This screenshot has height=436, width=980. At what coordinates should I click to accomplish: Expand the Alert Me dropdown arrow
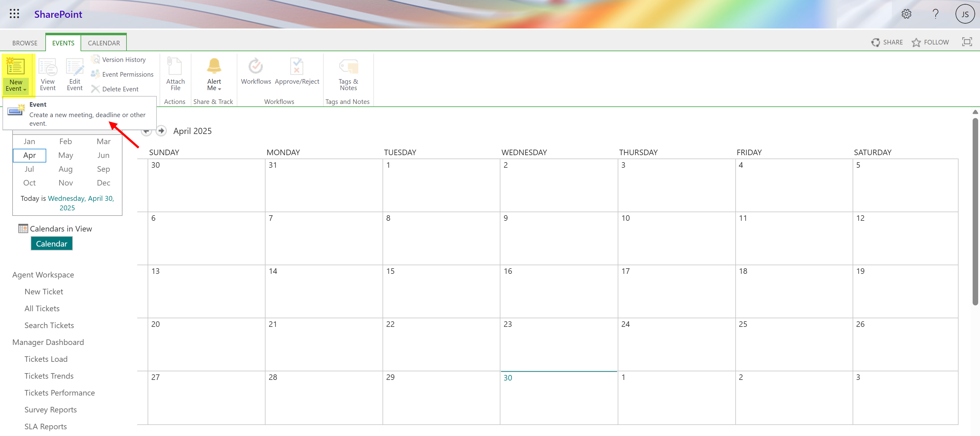point(220,89)
